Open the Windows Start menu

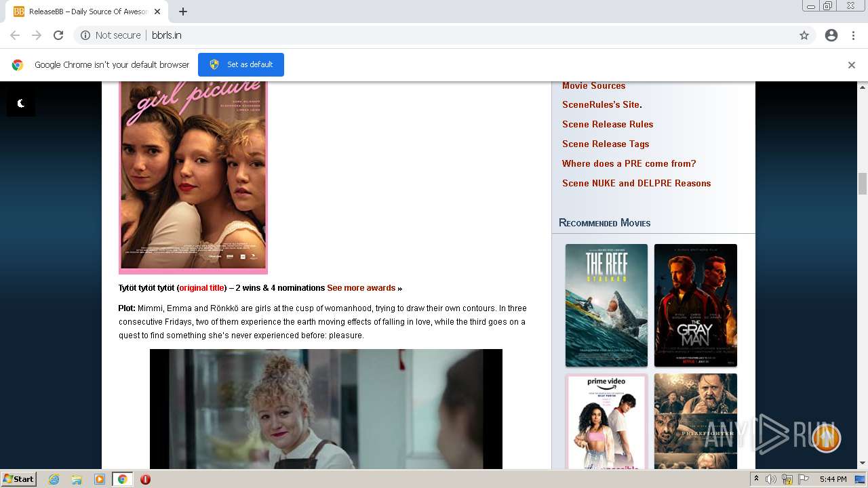coord(18,479)
